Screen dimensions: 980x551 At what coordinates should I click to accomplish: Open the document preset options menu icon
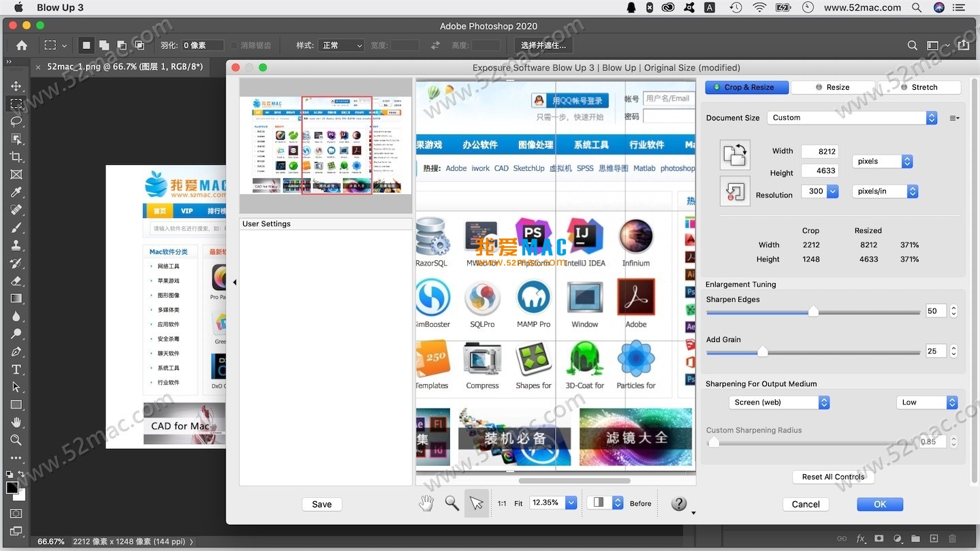point(954,118)
